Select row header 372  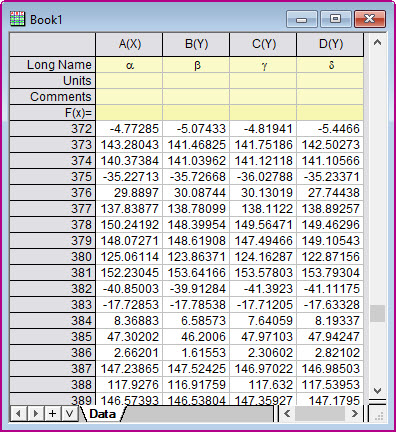click(x=53, y=129)
